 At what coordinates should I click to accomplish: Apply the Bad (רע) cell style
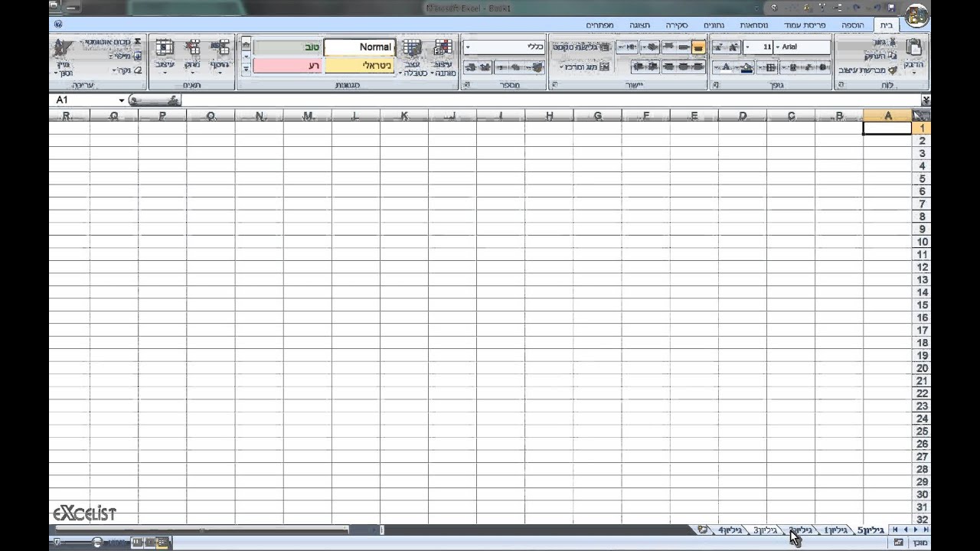288,66
